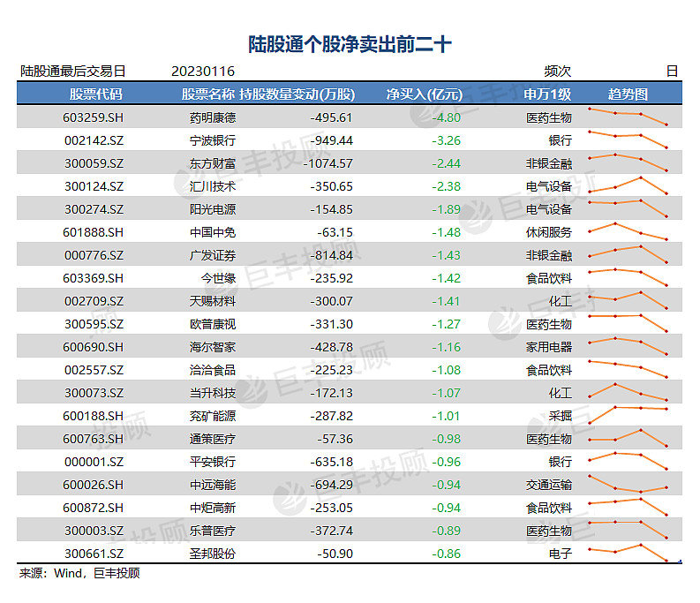Viewport: 700px width, 603px height.
Task: Click the 股票代码 column header
Action: point(96,94)
